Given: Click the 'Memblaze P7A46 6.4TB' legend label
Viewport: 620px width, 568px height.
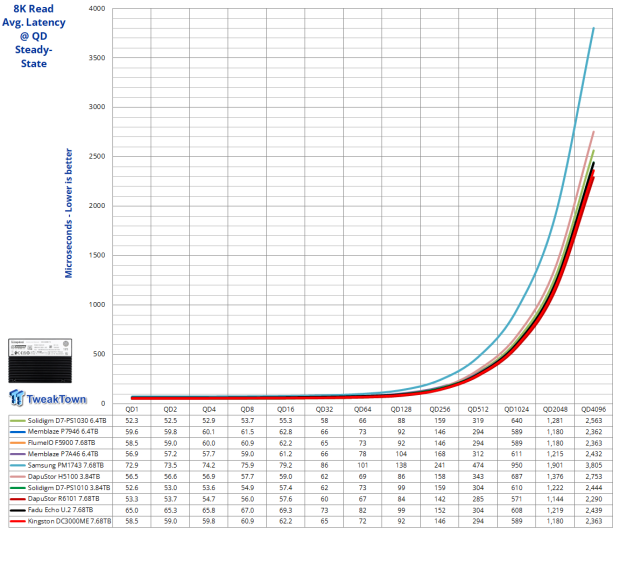Looking at the screenshot, I should 63,454.
